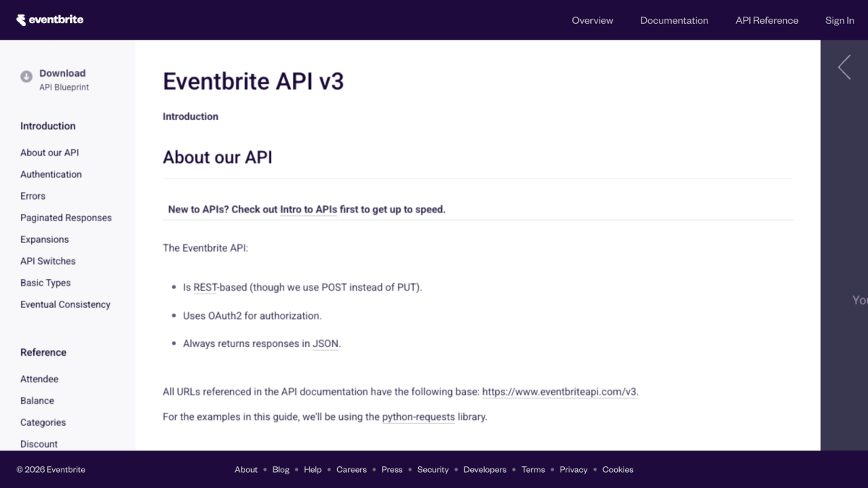
Task: Follow the Intro to APIs link
Action: pos(308,210)
